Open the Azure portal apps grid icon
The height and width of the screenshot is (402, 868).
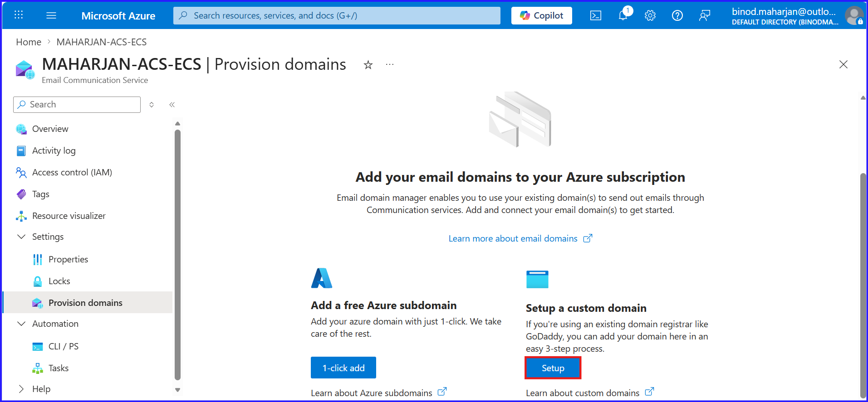point(19,15)
